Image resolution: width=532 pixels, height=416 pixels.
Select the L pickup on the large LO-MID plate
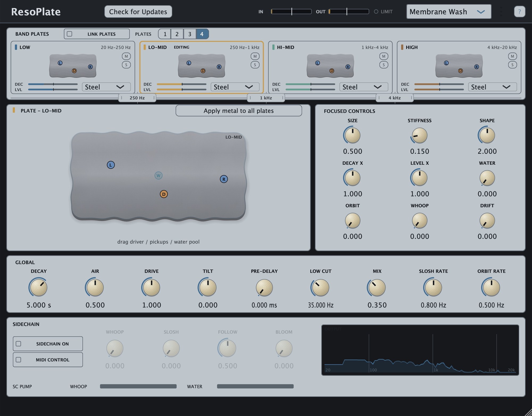click(x=111, y=165)
